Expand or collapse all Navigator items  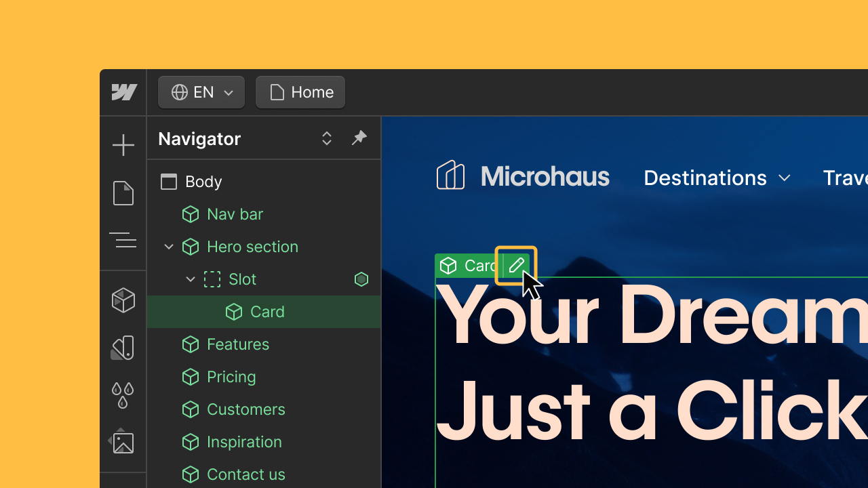(327, 138)
